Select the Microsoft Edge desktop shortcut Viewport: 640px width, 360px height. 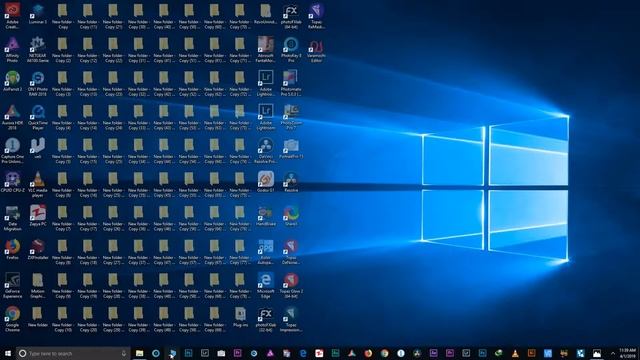pos(266,286)
